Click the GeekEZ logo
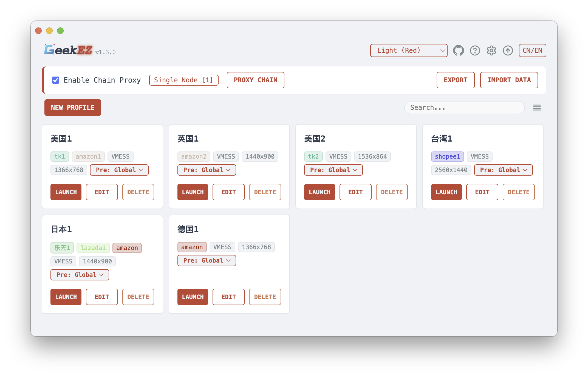Image resolution: width=588 pixels, height=377 pixels. 68,50
